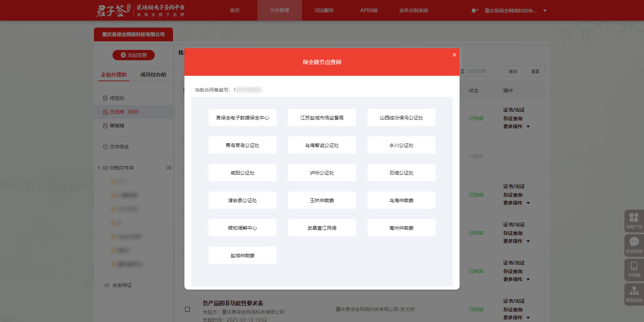Open 业务定制系统 menu

pos(414,10)
